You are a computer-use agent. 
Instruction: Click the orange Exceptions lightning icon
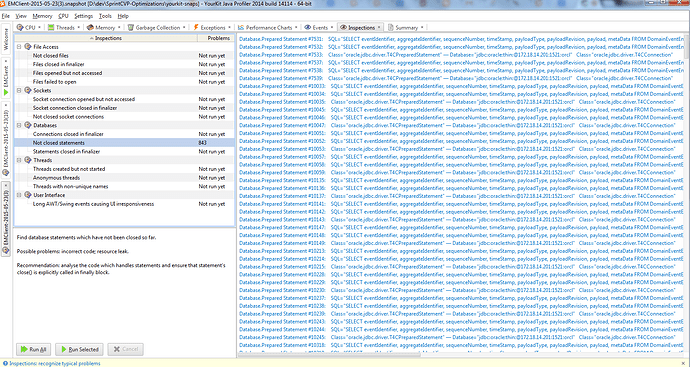[196, 27]
